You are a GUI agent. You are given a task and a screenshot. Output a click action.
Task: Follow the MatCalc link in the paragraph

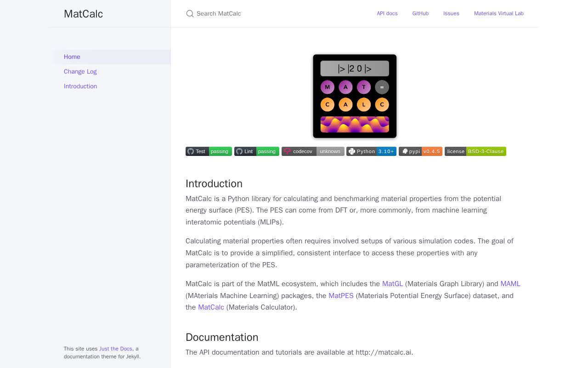[211, 307]
